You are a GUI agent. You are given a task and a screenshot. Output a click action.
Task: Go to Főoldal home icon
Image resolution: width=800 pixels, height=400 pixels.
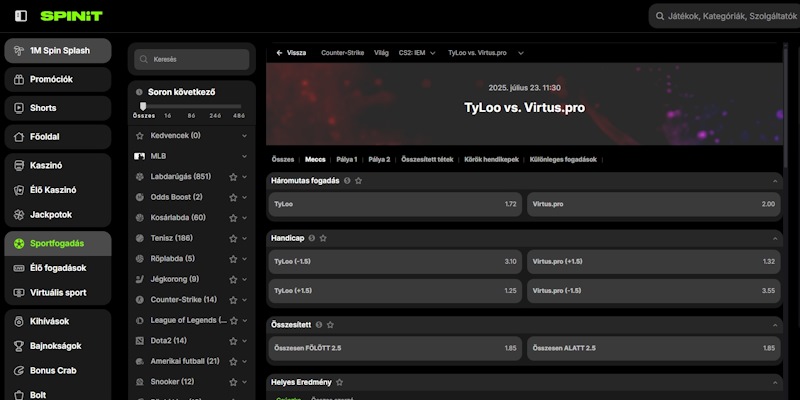(x=19, y=137)
